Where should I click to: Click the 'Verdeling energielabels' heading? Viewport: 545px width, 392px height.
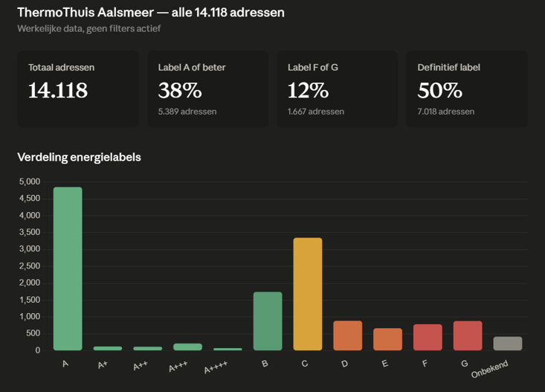click(x=80, y=157)
